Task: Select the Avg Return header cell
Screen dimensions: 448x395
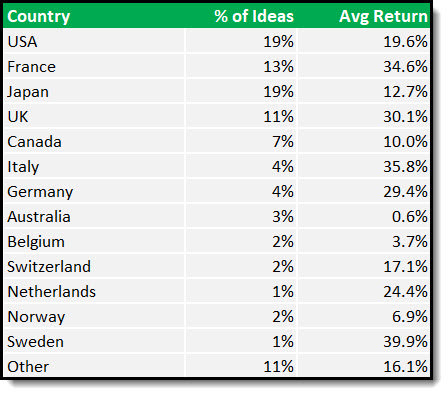Action: [x=364, y=16]
